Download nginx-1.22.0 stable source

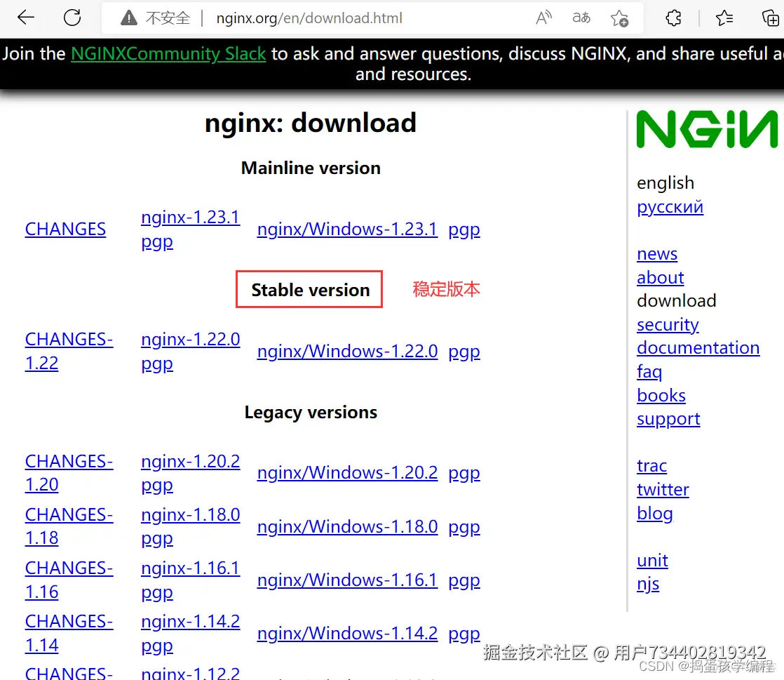pyautogui.click(x=191, y=339)
